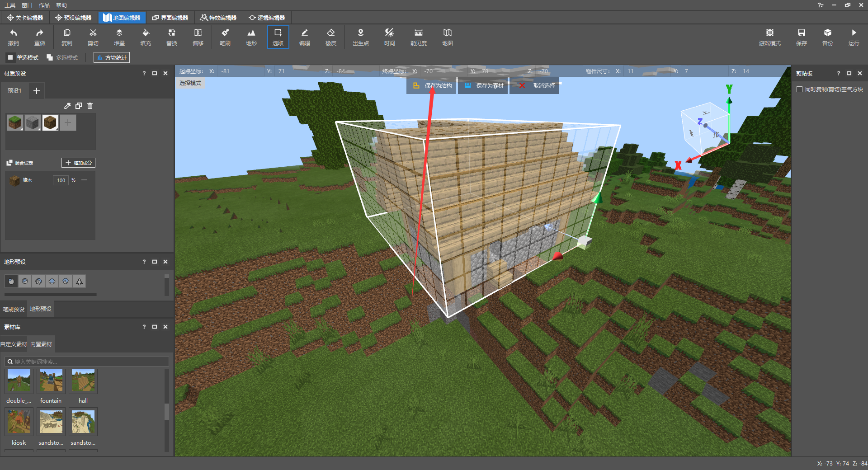The image size is (868, 470).
Task: Switch to 笔刷预设 tab
Action: tap(14, 309)
